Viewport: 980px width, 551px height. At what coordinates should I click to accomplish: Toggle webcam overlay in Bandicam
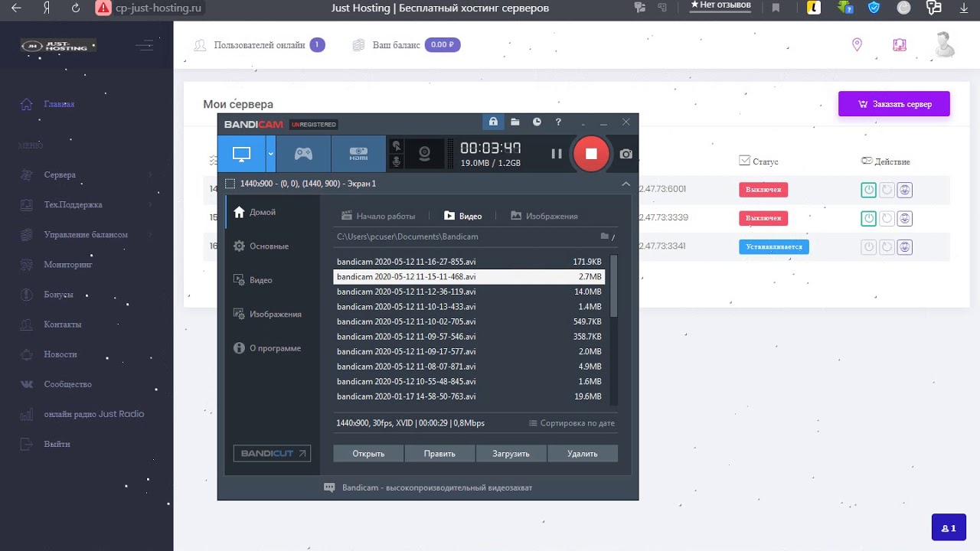pos(423,154)
